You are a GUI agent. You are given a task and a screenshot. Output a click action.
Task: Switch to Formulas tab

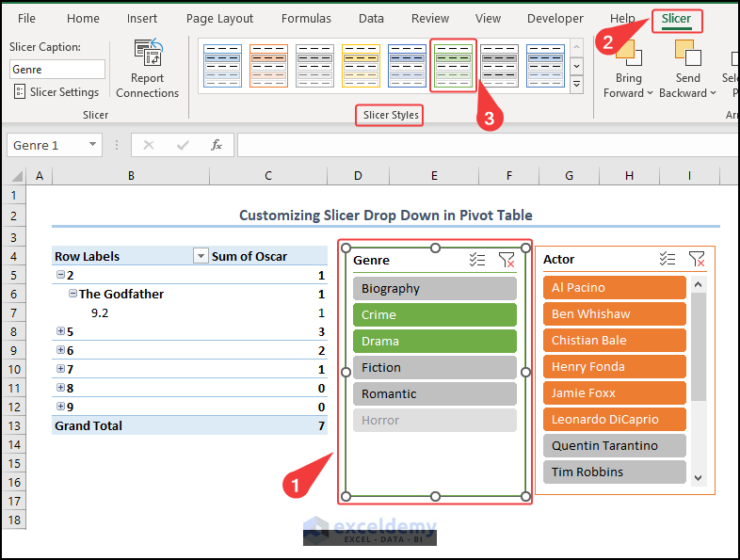(x=306, y=19)
